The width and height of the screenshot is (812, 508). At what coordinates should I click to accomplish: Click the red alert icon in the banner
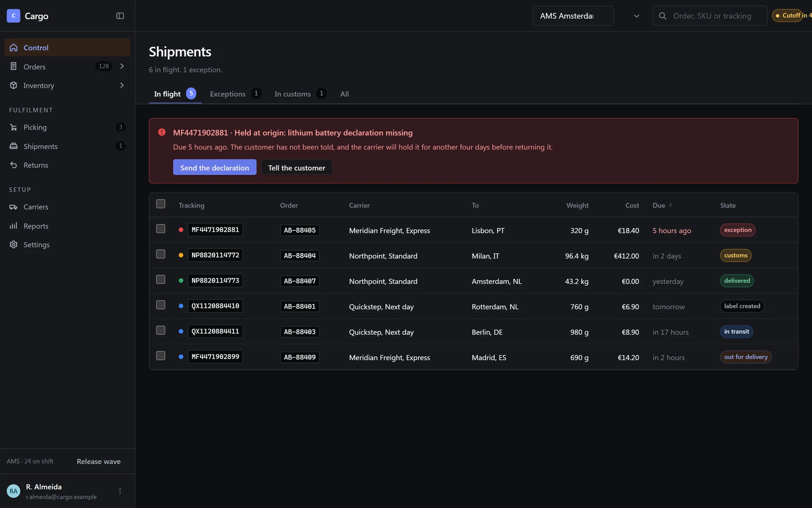pyautogui.click(x=162, y=132)
